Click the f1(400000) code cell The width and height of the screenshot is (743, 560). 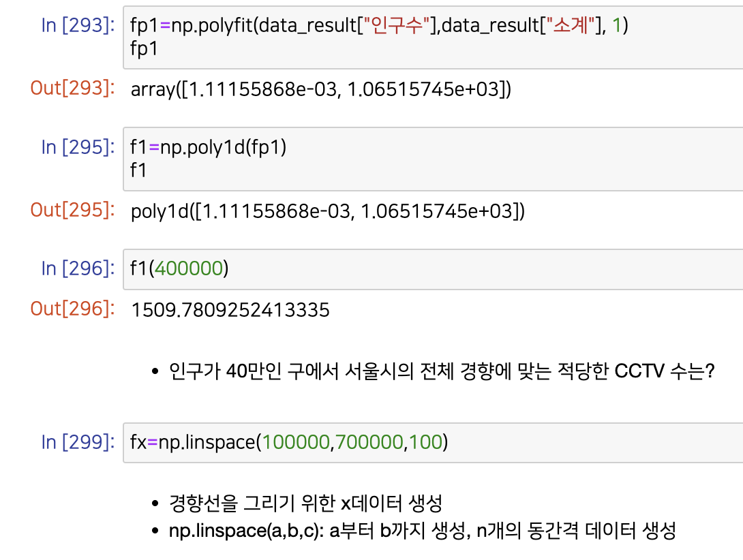coord(433,269)
